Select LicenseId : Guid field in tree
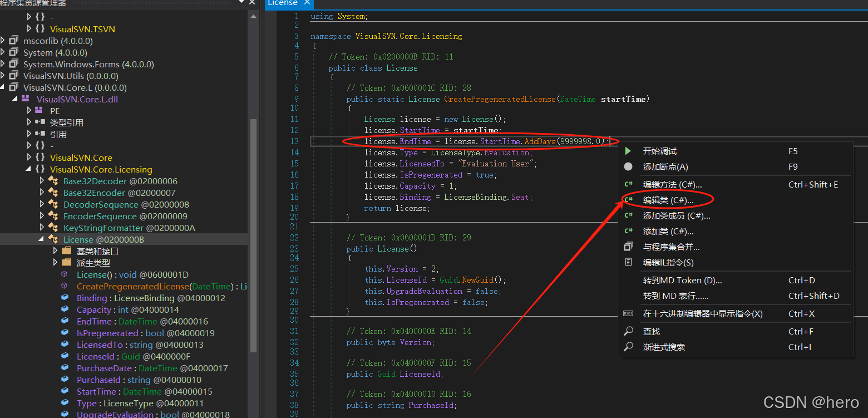Viewport: 868px width, 418px height. 134,356
